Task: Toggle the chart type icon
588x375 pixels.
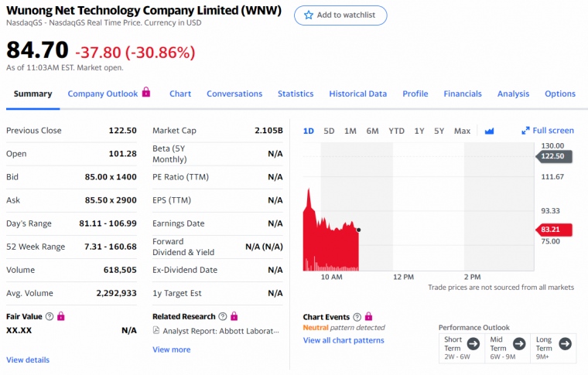Action: [489, 131]
